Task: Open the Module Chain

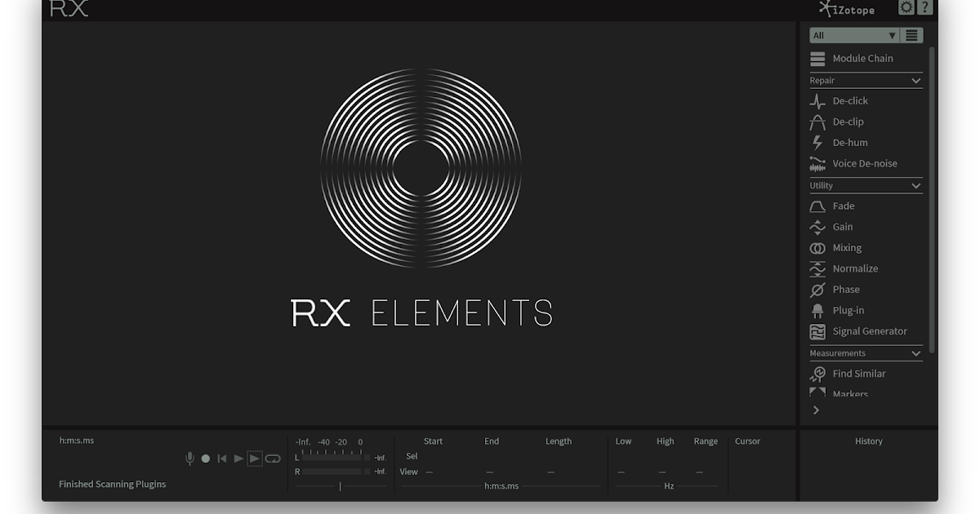Action: pos(852,59)
